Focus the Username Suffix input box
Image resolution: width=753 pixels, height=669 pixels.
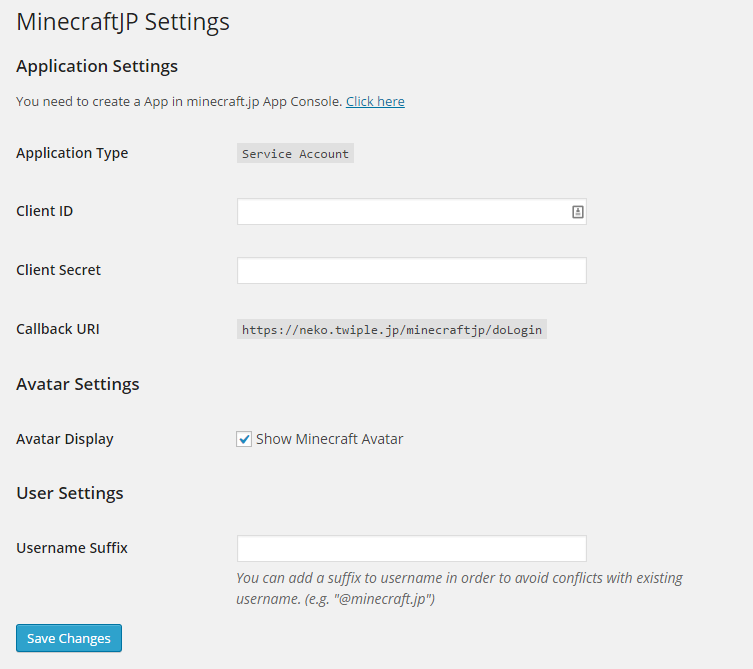pos(411,549)
